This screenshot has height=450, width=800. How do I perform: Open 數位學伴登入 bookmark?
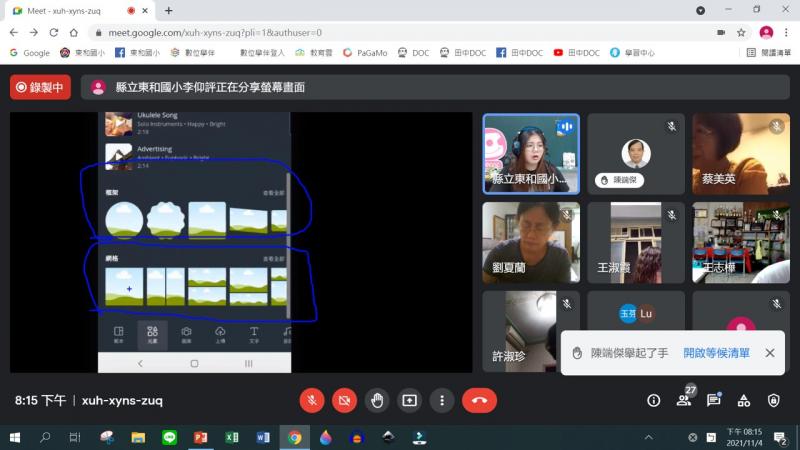pos(262,53)
